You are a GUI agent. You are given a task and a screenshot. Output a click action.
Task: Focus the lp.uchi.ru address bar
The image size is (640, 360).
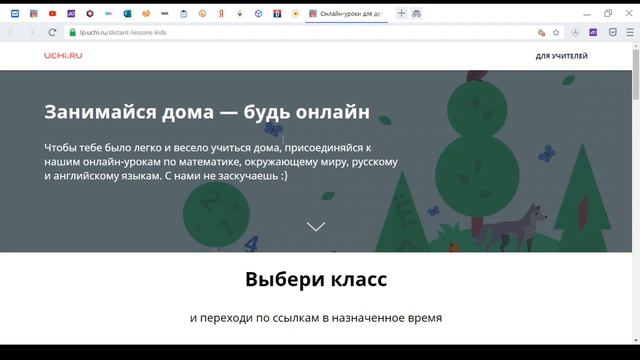pos(302,32)
